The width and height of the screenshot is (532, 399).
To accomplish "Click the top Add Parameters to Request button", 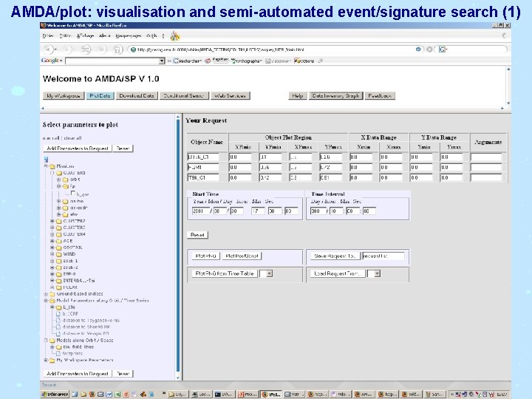I will point(76,149).
